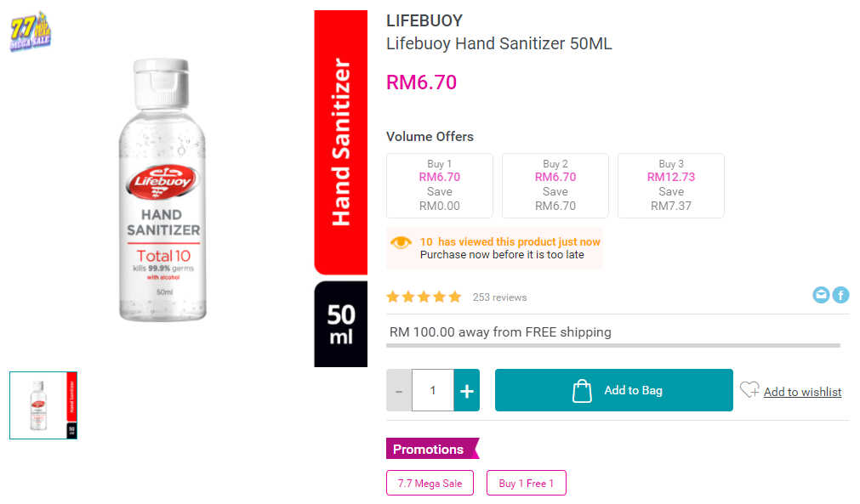Image resolution: width=860 pixels, height=504 pixels.
Task: Click the five-star rating icons
Action: pyautogui.click(x=424, y=297)
